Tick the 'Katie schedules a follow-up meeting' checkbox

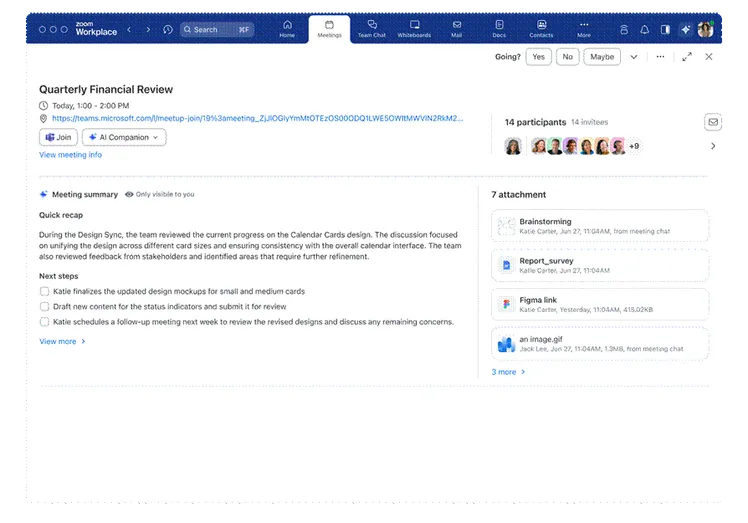(44, 322)
